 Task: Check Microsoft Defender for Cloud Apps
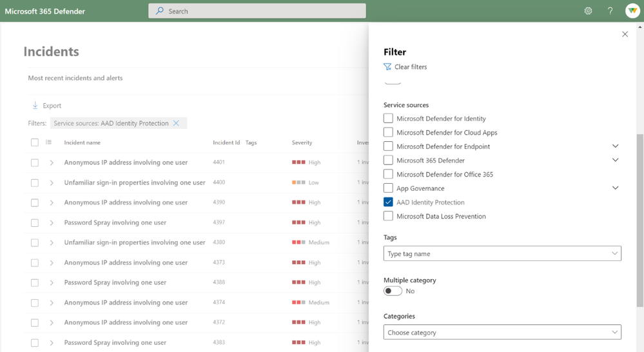tap(388, 132)
